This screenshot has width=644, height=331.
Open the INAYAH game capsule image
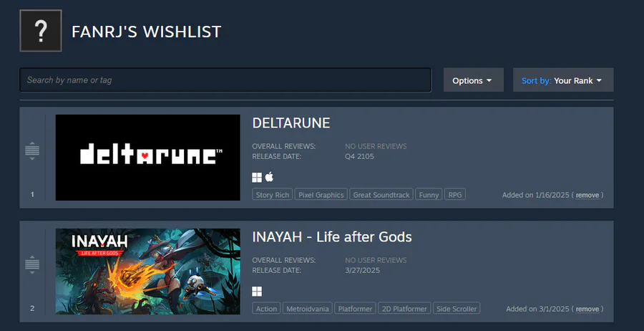[x=148, y=272]
